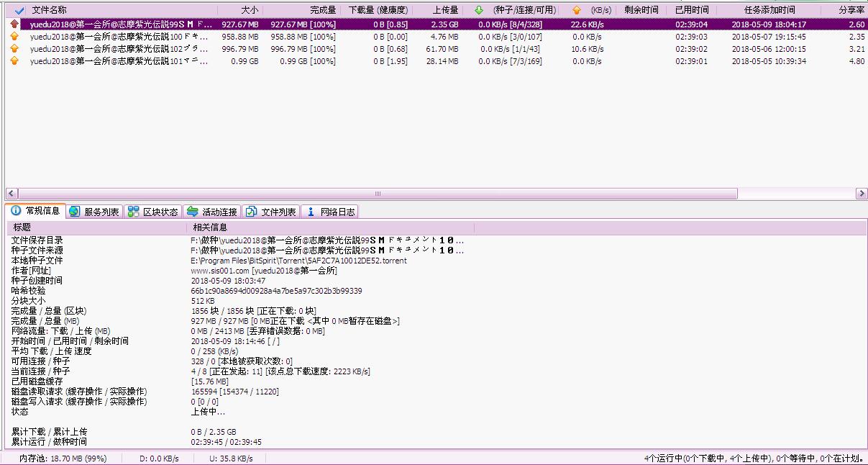Click the checkmark icon in the column header

pos(19,10)
